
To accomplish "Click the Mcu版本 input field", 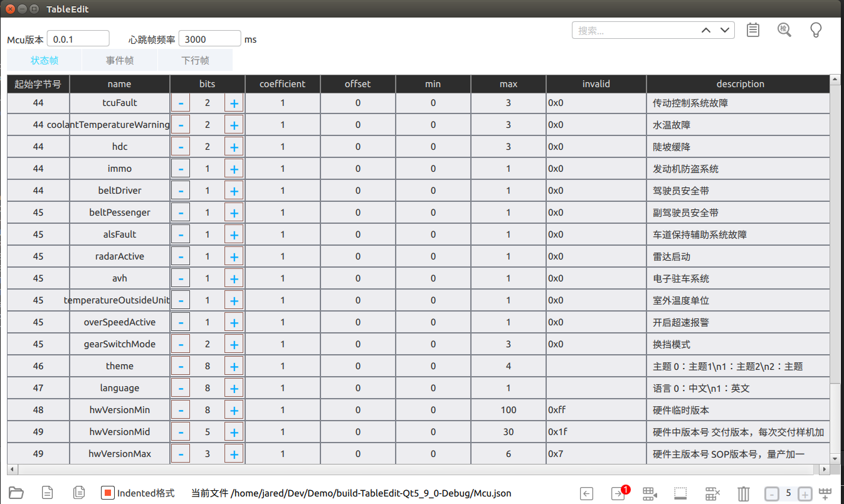I will [x=78, y=39].
